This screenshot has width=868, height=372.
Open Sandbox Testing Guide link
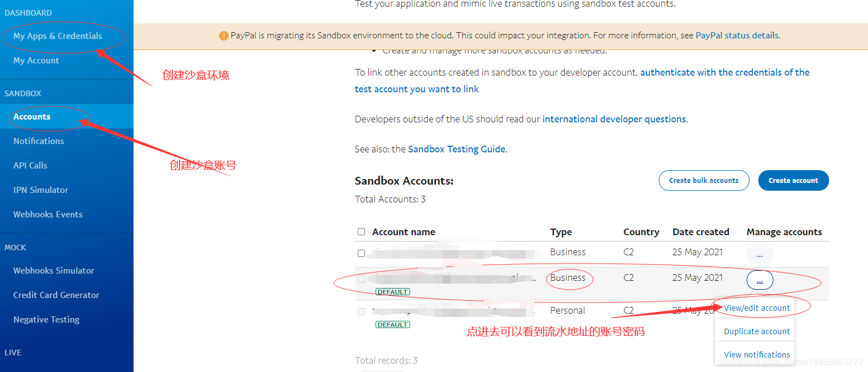[457, 149]
